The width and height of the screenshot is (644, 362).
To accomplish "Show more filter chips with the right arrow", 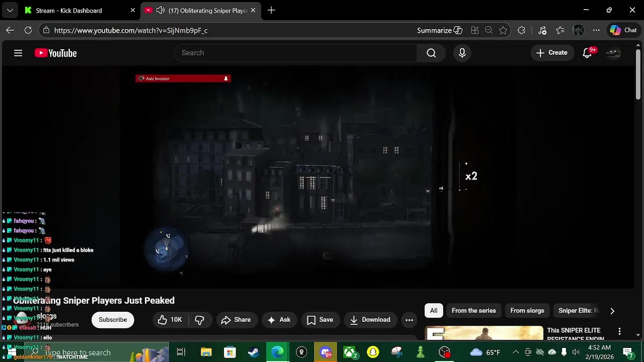I will pyautogui.click(x=612, y=311).
